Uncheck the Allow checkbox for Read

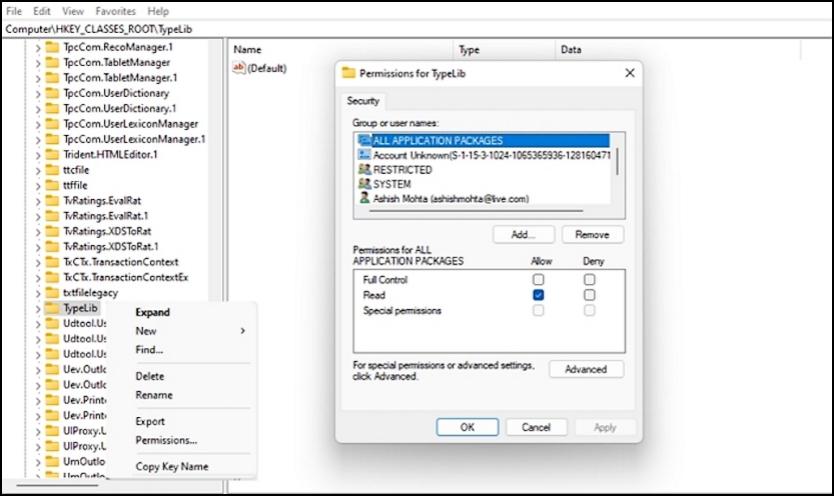tap(539, 295)
